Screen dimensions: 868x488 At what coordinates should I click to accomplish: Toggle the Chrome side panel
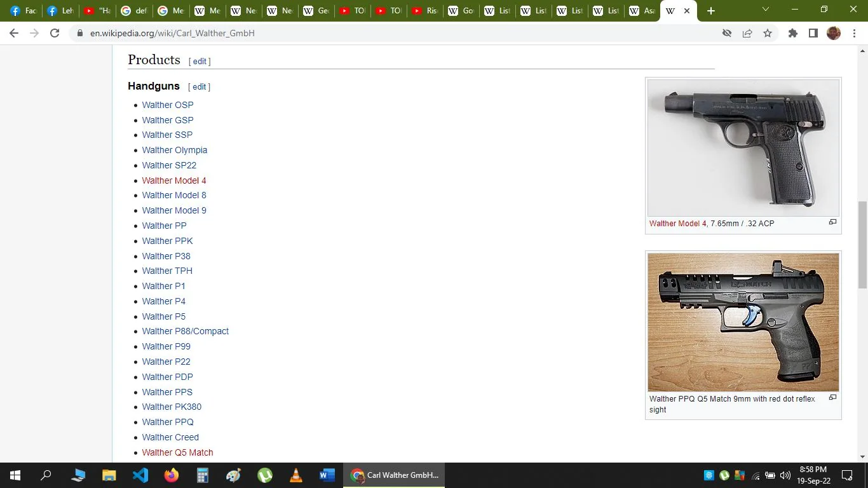[813, 33]
